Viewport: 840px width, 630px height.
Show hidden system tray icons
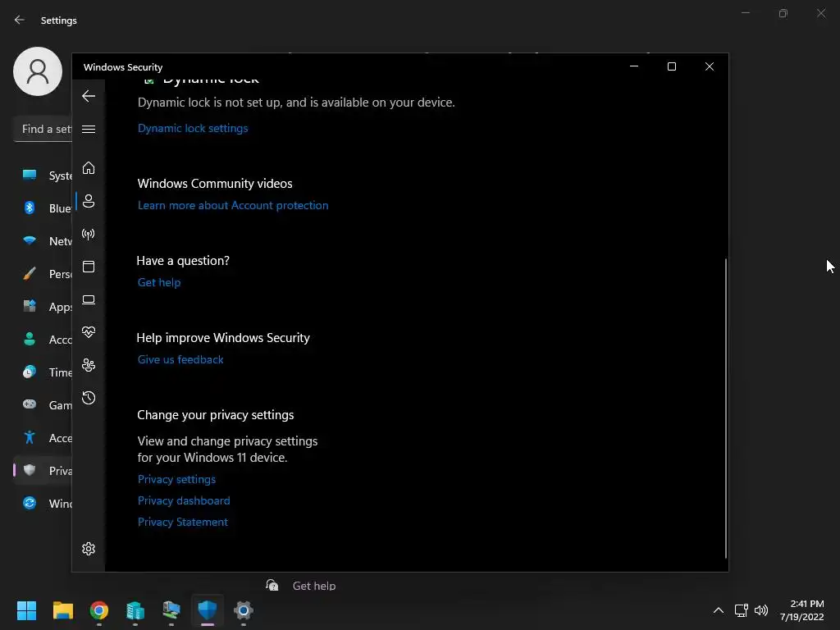[719, 610]
